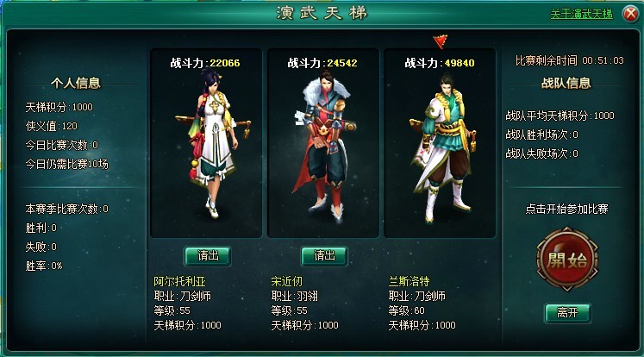Click the red 開始 start match button
Screen dimensions: 644x357
point(567,260)
